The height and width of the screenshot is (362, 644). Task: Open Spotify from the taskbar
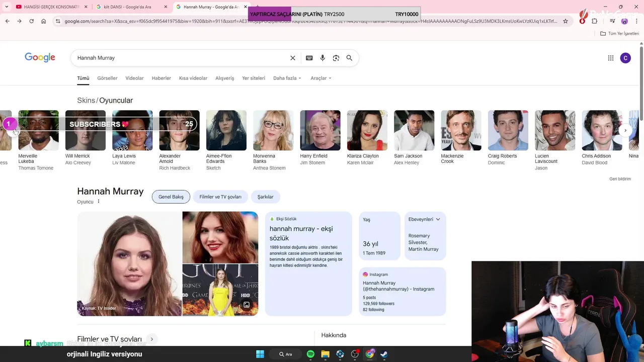click(x=310, y=354)
